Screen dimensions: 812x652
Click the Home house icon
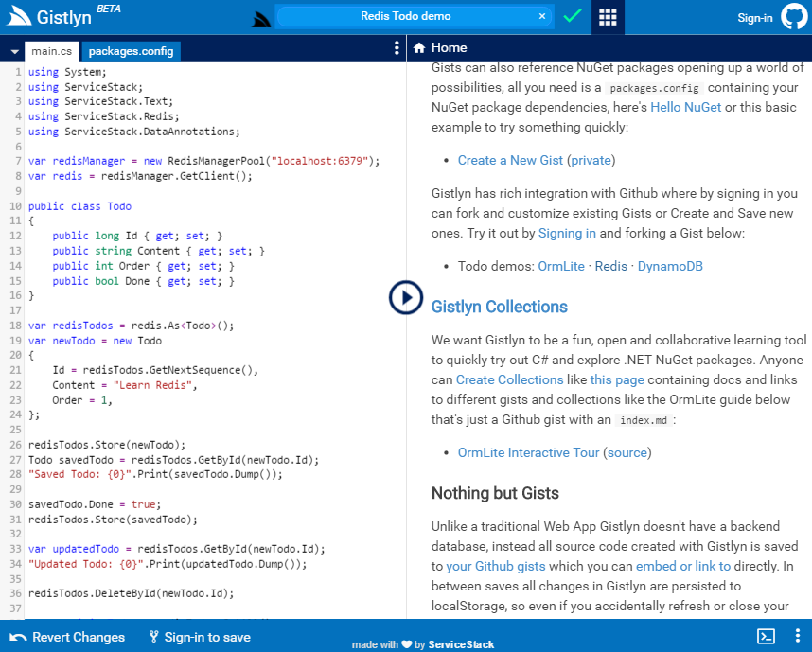(x=419, y=48)
